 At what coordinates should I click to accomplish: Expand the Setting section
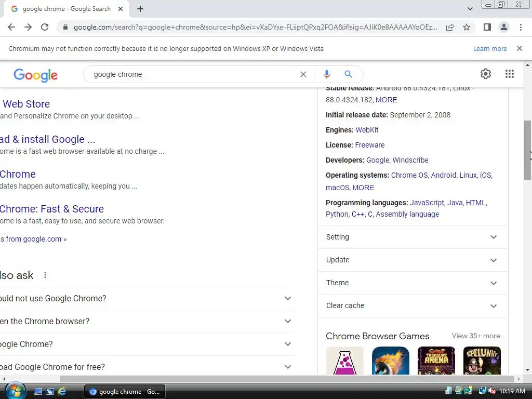413,237
